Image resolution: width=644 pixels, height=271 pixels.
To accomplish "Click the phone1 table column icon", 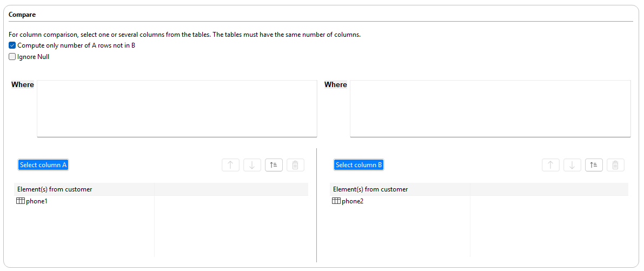I will [21, 201].
